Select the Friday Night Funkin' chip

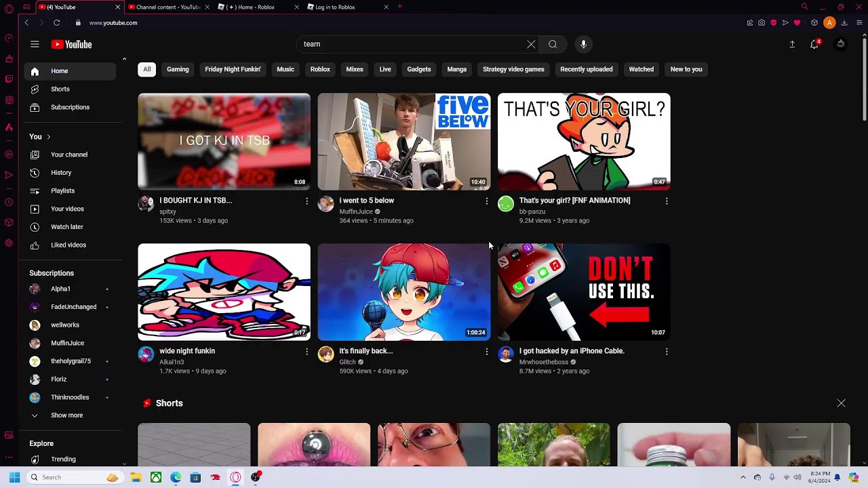[233, 69]
